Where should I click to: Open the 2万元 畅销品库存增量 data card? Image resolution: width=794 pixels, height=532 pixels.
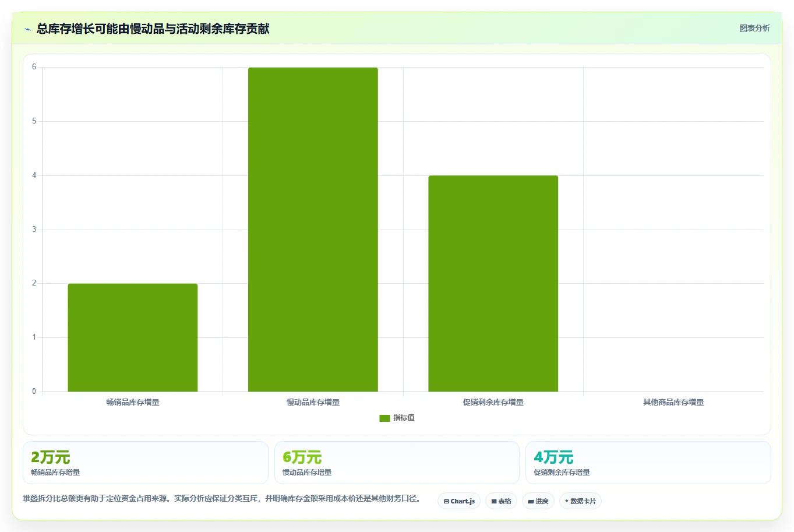click(x=146, y=463)
